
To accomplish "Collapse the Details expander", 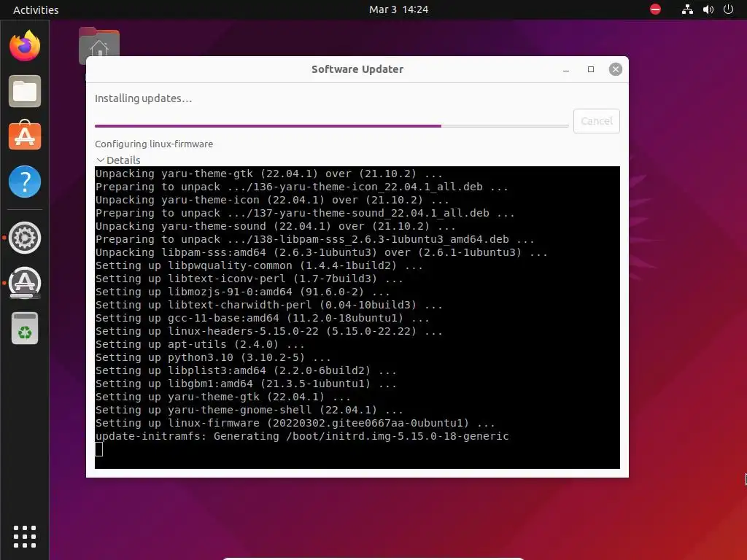I will (118, 160).
